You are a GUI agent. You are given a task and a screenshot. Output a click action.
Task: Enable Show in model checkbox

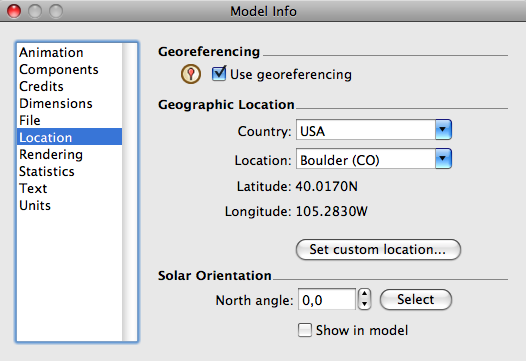[305, 330]
